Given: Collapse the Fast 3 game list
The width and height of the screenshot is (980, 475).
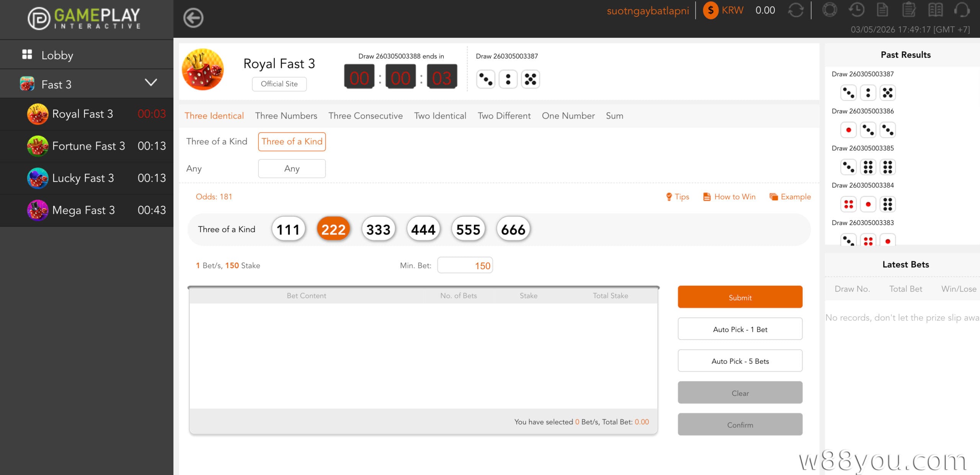Looking at the screenshot, I should point(151,83).
